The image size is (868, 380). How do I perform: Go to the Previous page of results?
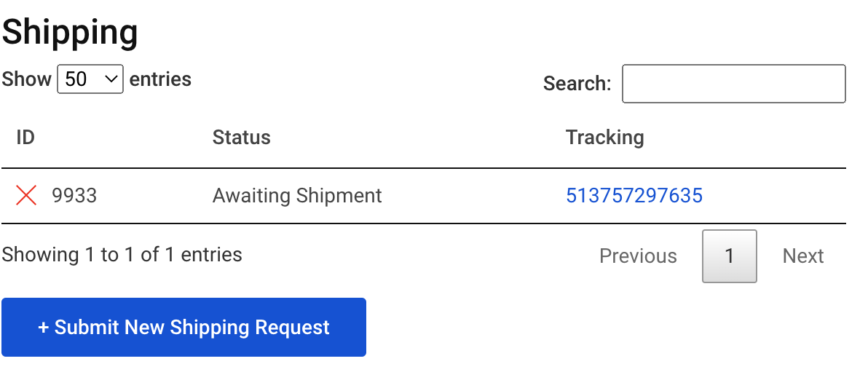pos(638,256)
